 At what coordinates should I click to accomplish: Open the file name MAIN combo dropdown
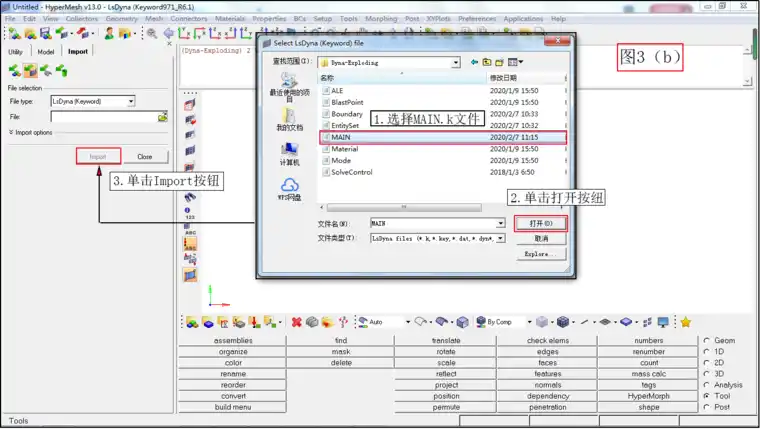[x=500, y=223]
